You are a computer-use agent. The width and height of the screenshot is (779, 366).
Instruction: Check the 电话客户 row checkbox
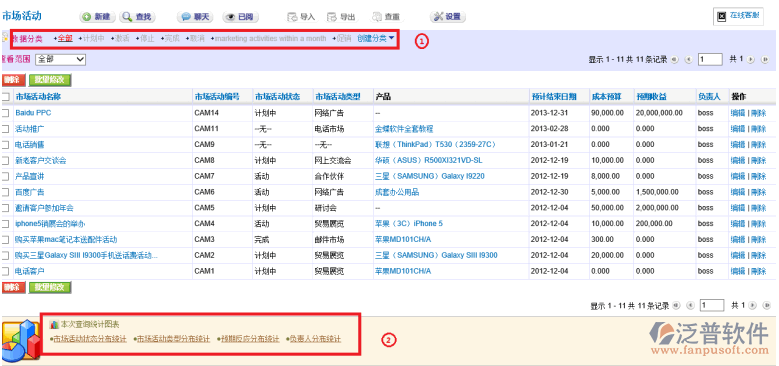(6, 272)
